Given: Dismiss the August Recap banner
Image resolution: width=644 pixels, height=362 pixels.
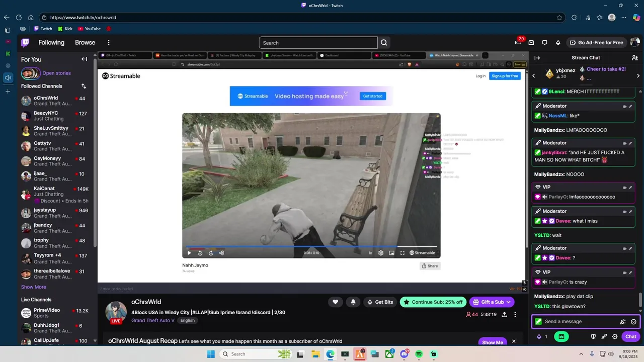Looking at the screenshot, I should click(514, 341).
